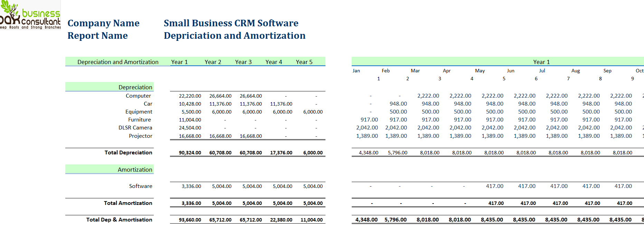Image resolution: width=644 pixels, height=225 pixels.
Task: Click DLSR Camera Year 1 value 24,504.00
Action: (190, 128)
